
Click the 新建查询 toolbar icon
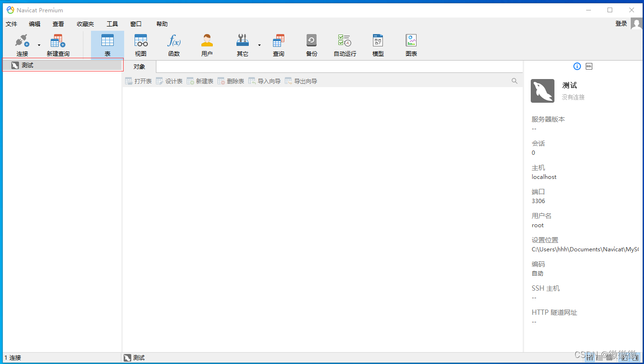pyautogui.click(x=58, y=41)
